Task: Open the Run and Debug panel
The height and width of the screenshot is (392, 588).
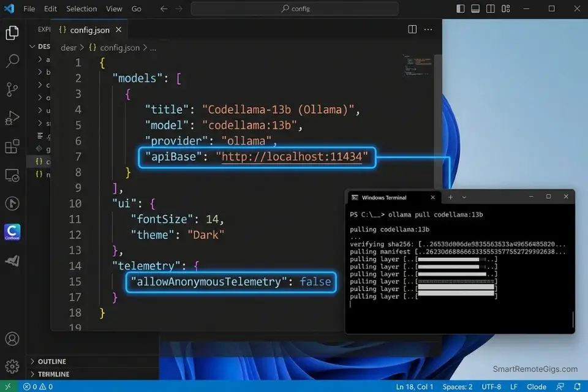Action: click(12, 118)
